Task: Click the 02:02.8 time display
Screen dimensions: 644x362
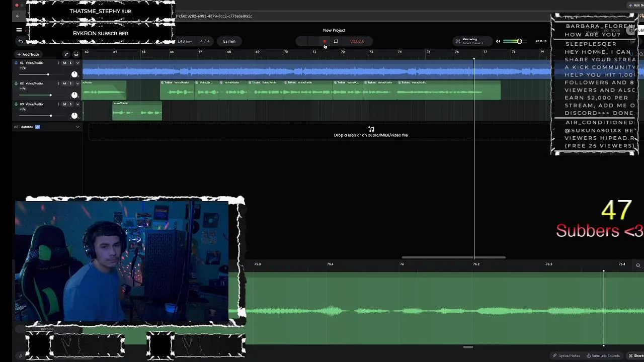Action: click(357, 41)
